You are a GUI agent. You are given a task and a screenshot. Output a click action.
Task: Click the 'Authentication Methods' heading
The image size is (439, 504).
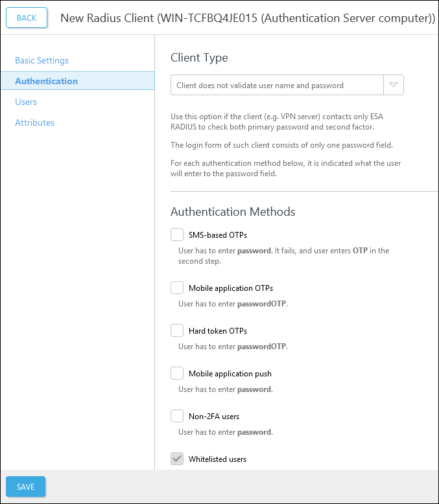pyautogui.click(x=233, y=212)
